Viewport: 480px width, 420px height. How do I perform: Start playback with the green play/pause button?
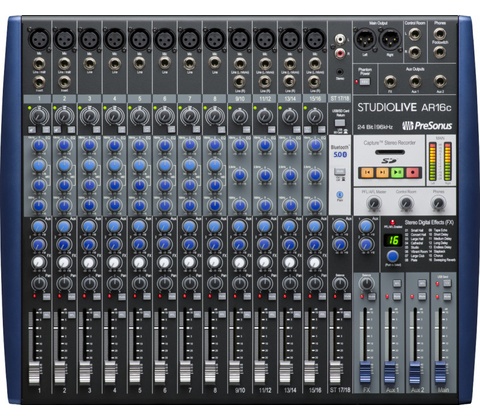397,172
